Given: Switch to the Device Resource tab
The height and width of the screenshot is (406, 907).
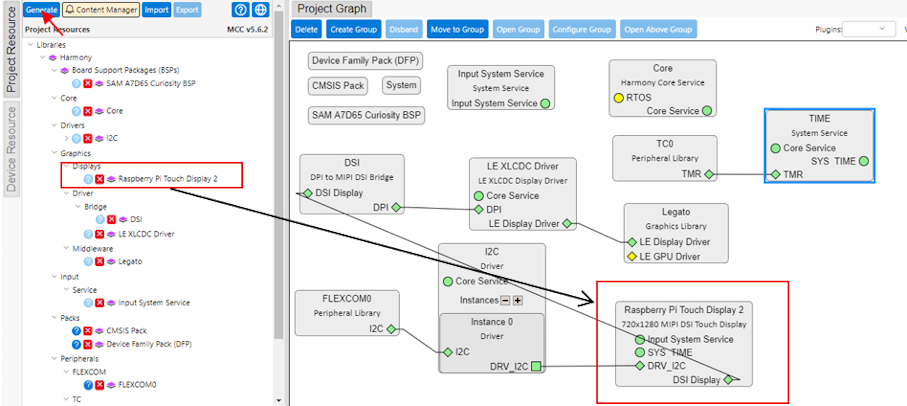Looking at the screenshot, I should tap(11, 151).
